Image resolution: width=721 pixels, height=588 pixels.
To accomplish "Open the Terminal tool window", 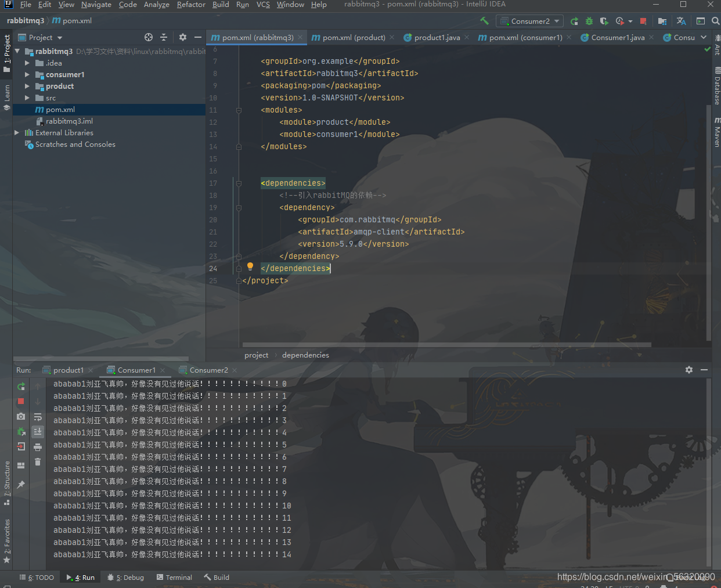I will pos(174,578).
